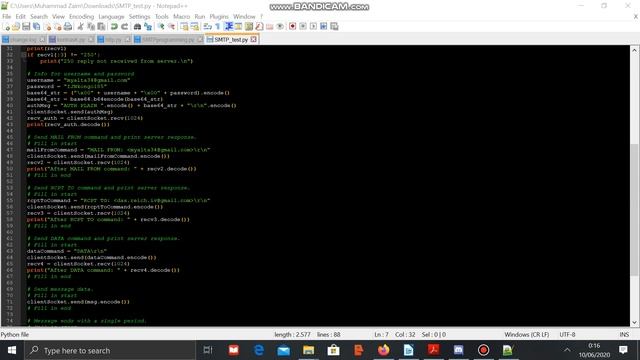Image resolution: width=640 pixels, height=360 pixels.
Task: Open the Run menu
Action: coord(200,17)
